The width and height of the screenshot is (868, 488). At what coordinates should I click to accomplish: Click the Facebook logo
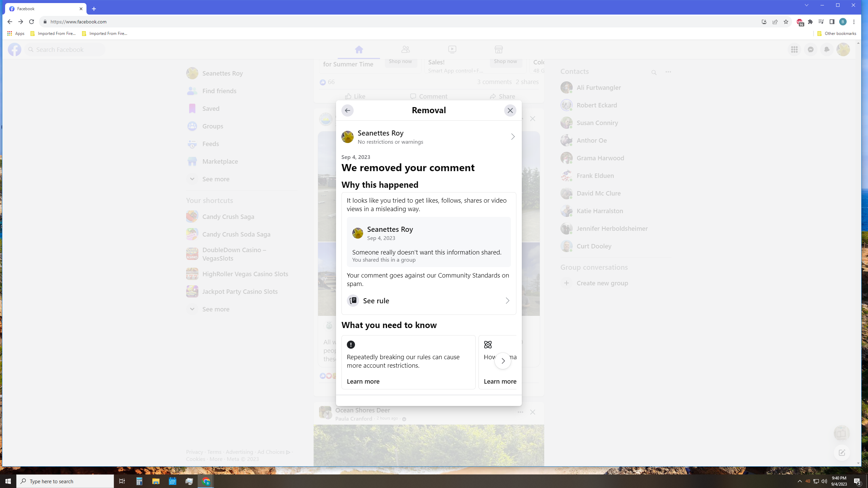click(x=15, y=50)
